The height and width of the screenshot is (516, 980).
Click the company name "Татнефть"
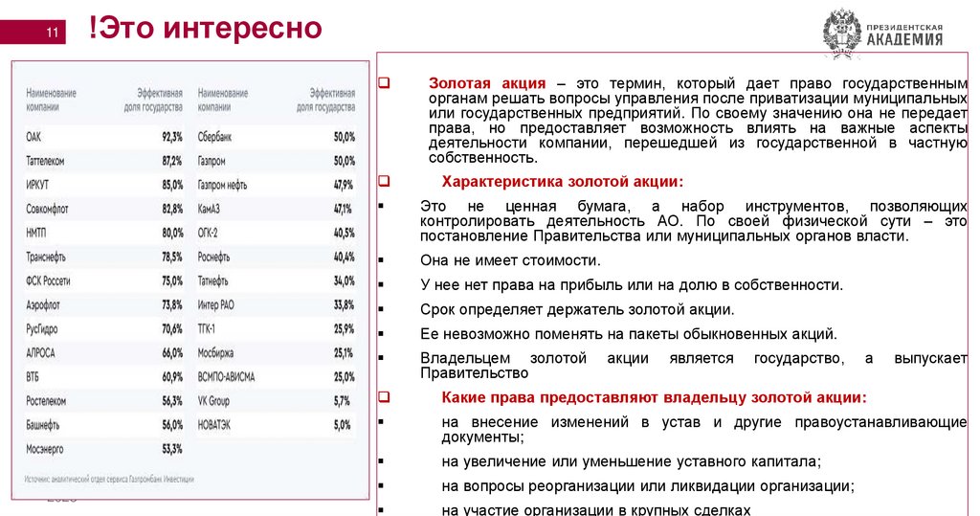pyautogui.click(x=213, y=280)
